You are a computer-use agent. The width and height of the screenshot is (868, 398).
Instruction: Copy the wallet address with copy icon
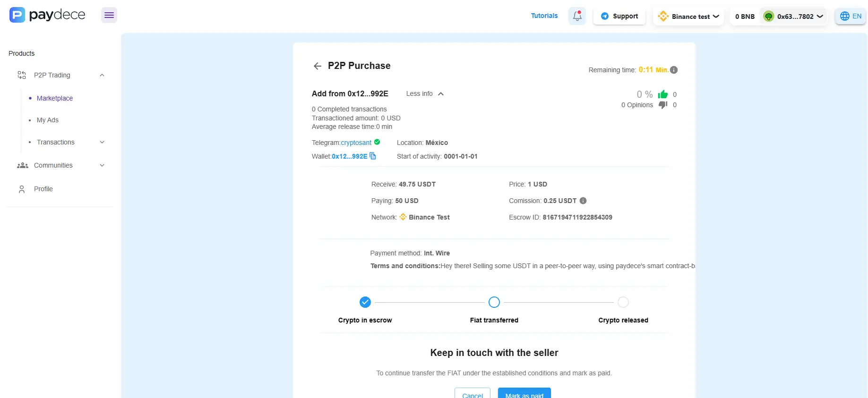coord(373,156)
